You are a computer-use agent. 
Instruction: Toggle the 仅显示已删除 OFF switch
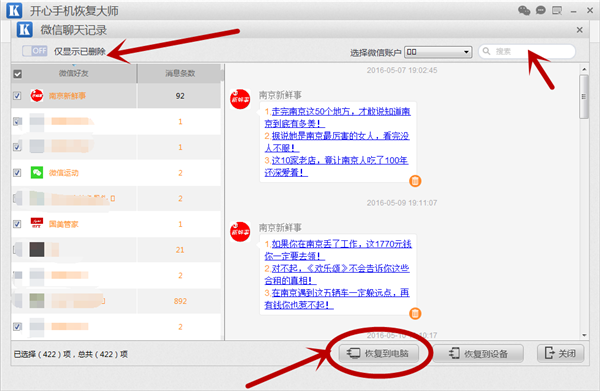click(34, 51)
